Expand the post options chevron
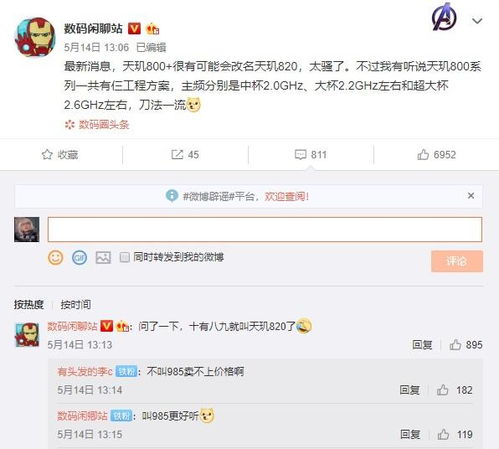The image size is (499, 449). click(x=477, y=21)
